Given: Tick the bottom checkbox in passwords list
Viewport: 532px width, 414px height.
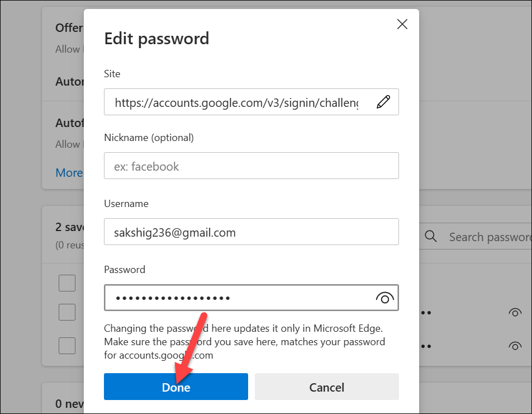Looking at the screenshot, I should point(67,346).
